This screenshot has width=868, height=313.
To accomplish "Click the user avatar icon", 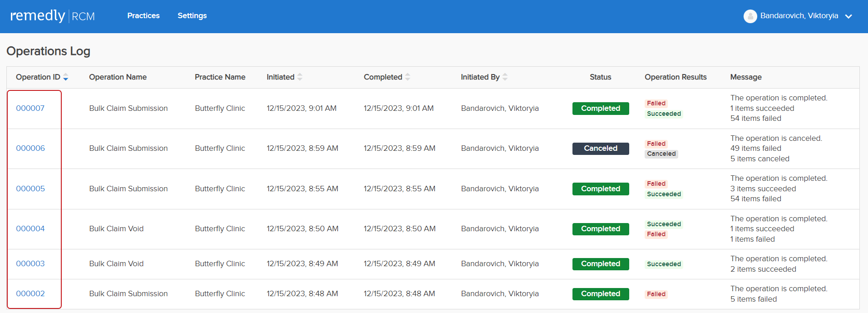I will point(750,16).
